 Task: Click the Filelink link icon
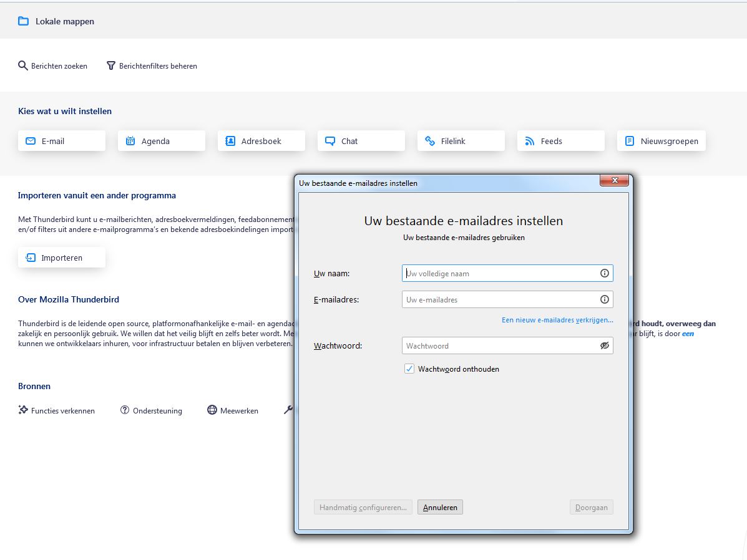point(430,141)
